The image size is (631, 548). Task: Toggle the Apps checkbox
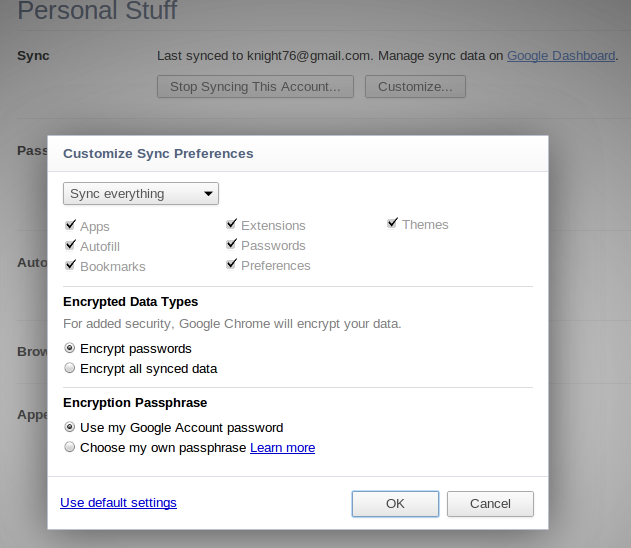[70, 225]
